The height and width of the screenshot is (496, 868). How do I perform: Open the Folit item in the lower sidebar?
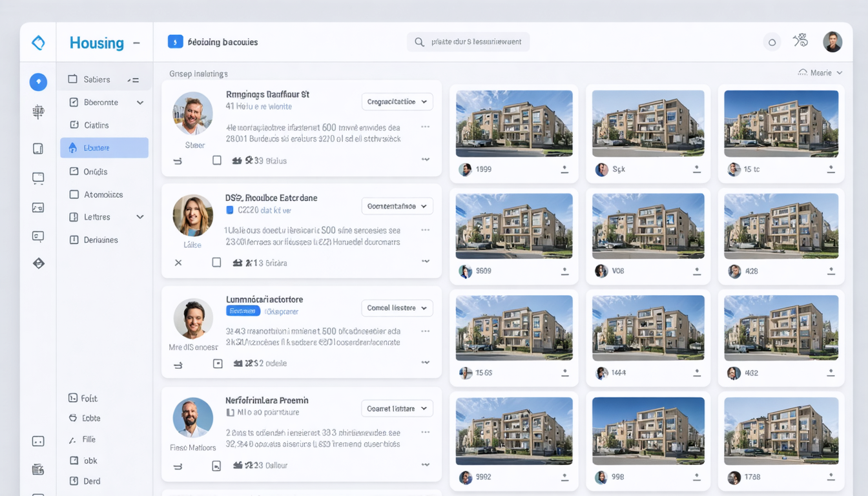(83, 398)
